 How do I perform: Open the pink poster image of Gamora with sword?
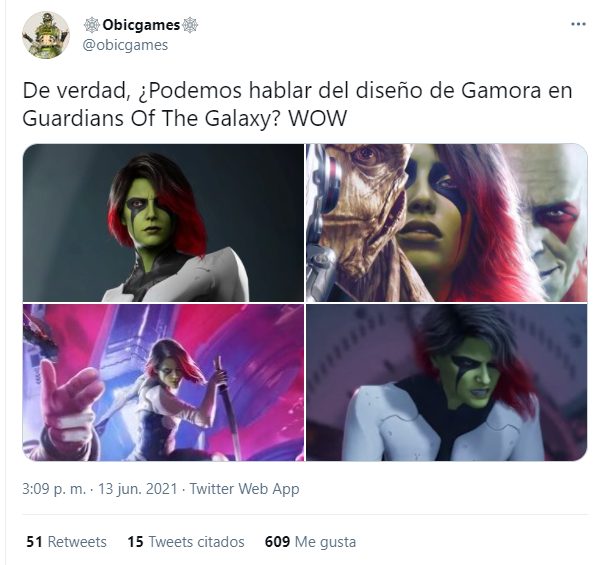point(163,383)
